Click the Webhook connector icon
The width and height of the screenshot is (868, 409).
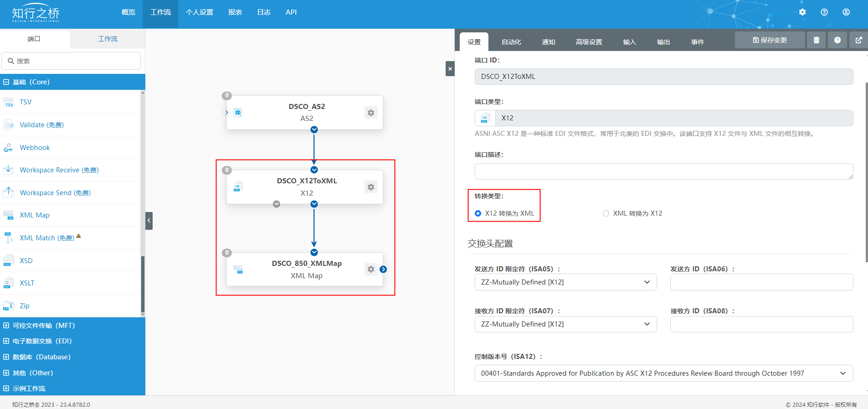(x=9, y=147)
